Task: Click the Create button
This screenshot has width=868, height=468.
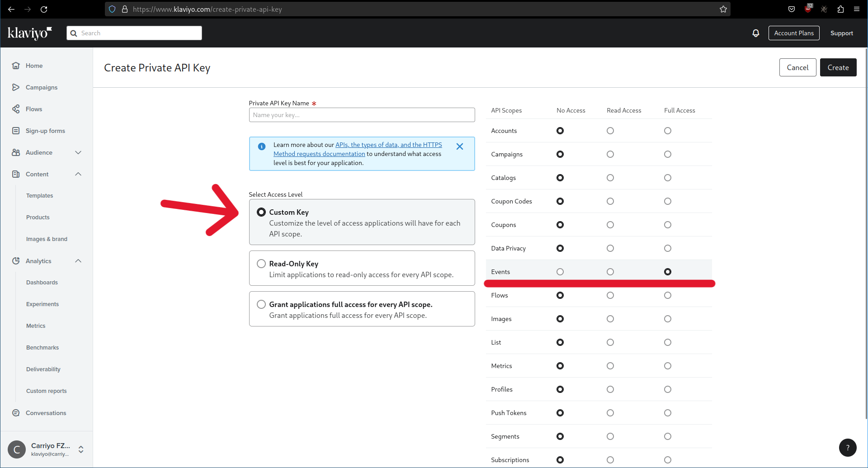Action: pos(838,67)
